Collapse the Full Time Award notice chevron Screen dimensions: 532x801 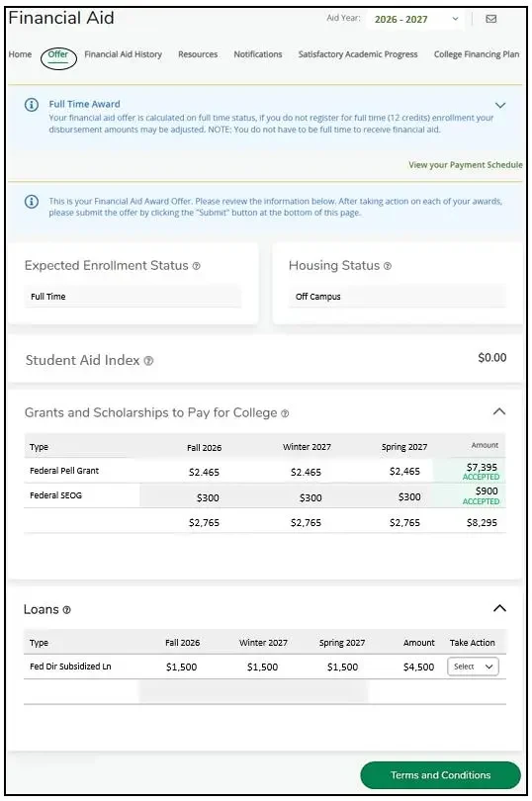click(x=500, y=105)
